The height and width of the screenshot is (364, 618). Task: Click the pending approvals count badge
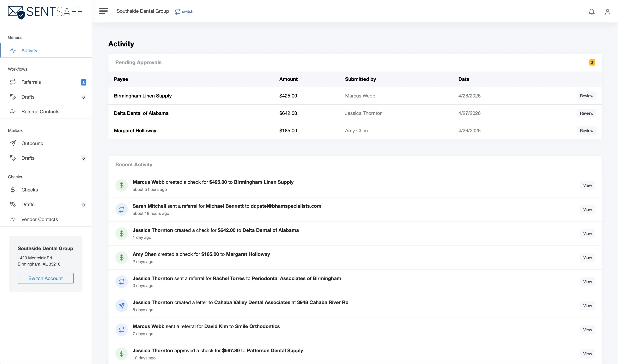(592, 62)
